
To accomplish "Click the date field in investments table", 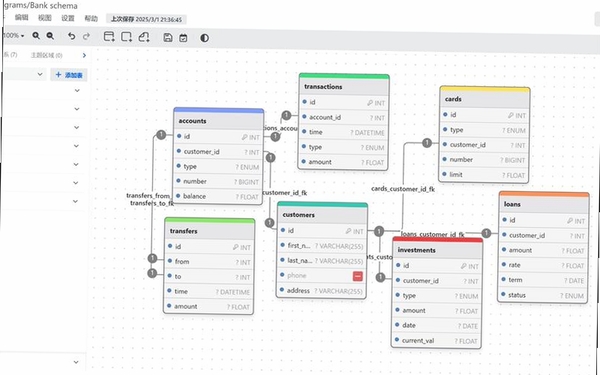I will tap(437, 326).
